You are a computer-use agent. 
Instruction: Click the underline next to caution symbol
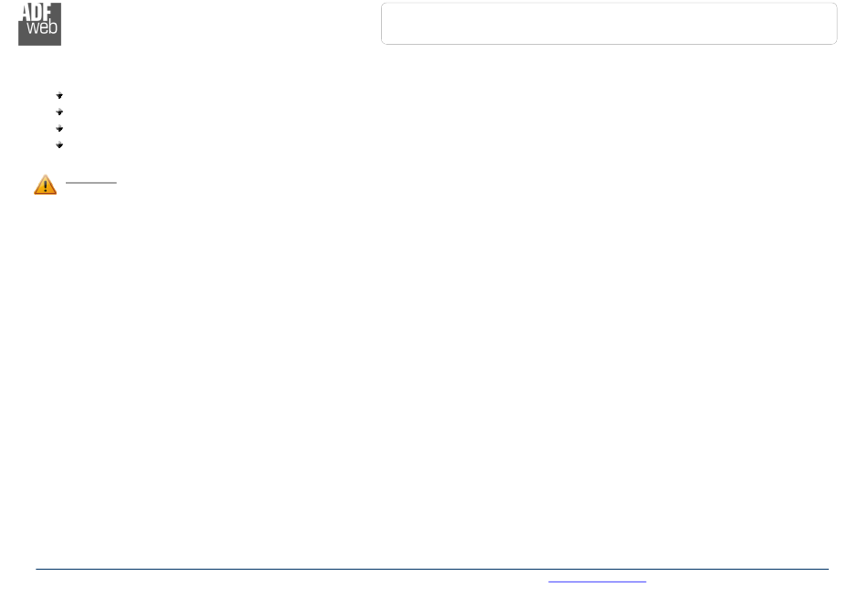(90, 182)
